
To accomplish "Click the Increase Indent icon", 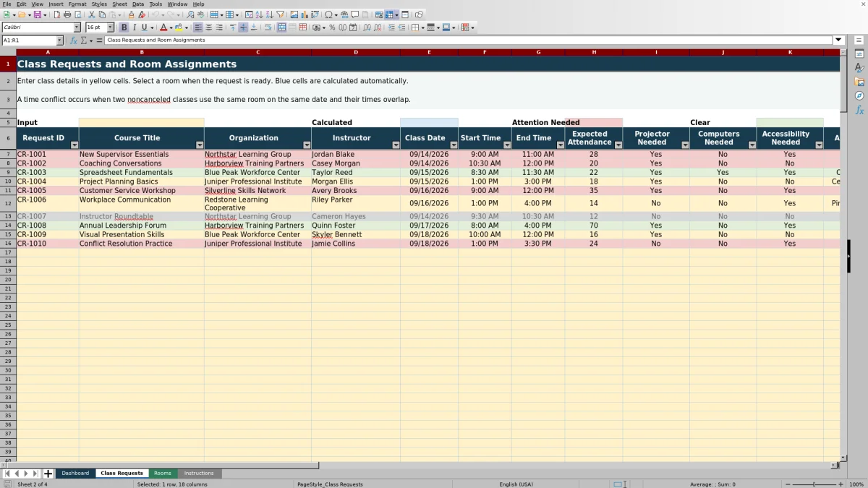I will click(x=391, y=27).
